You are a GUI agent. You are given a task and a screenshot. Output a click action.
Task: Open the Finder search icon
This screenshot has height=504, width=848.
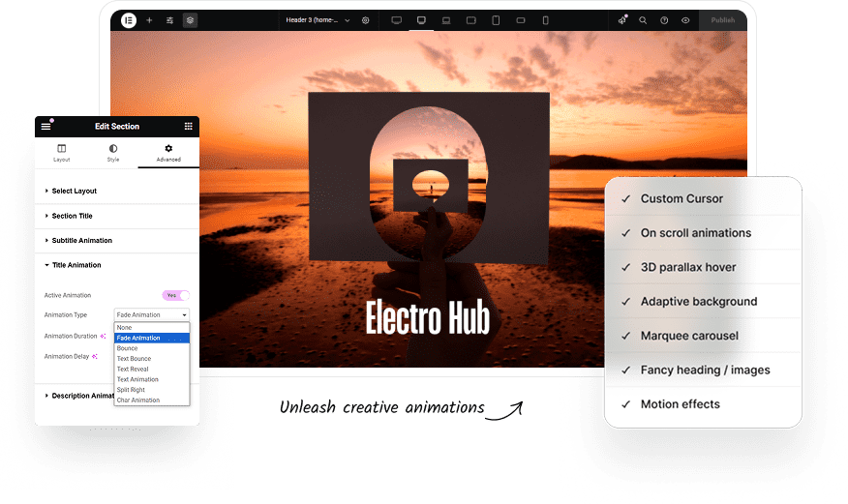point(643,19)
